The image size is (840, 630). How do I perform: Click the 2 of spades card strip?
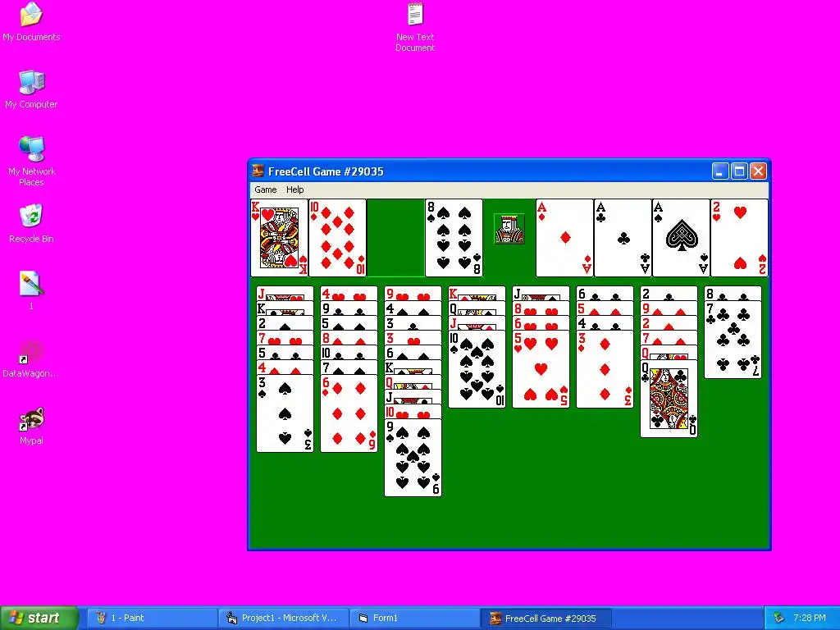point(285,323)
